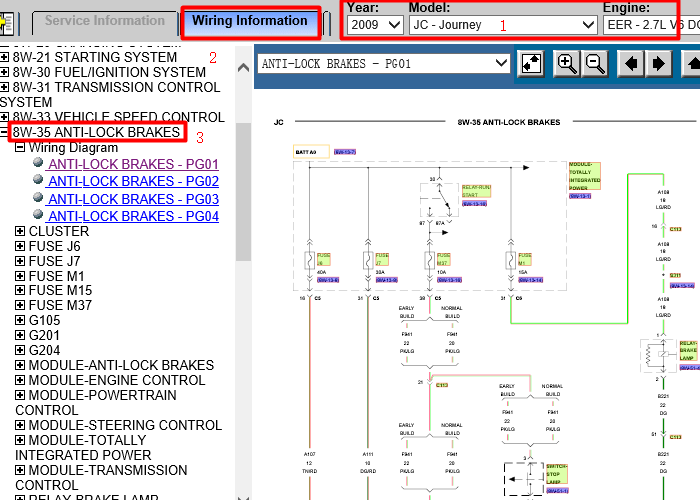
Task: Open ANTI-LOCK BRAKES - PG04 link
Action: 133,216
